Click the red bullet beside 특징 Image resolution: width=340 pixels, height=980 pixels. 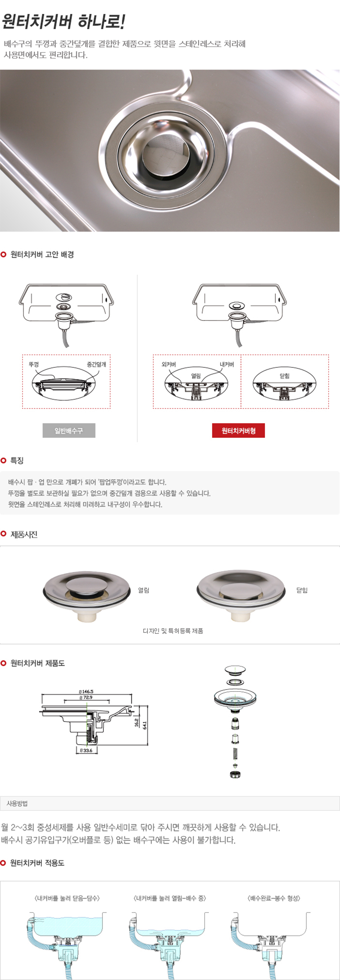3,460
